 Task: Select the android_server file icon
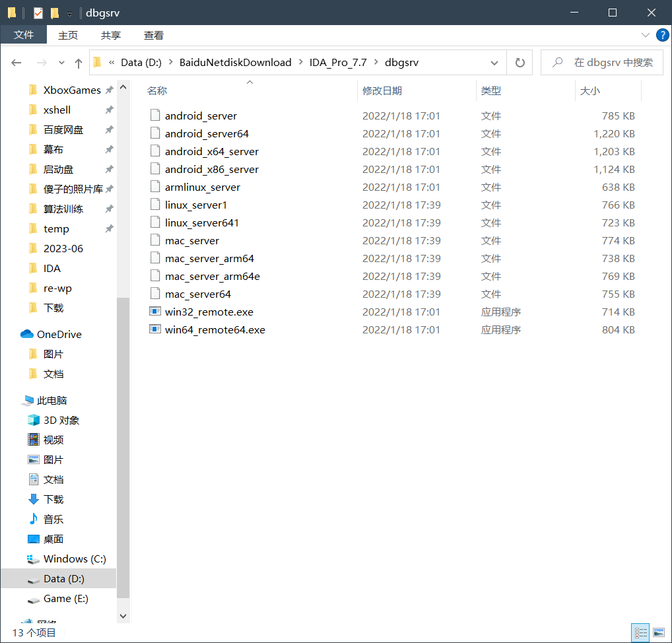point(155,116)
